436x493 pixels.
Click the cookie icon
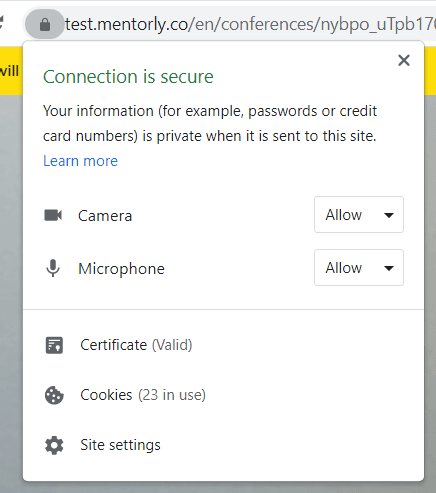click(54, 395)
